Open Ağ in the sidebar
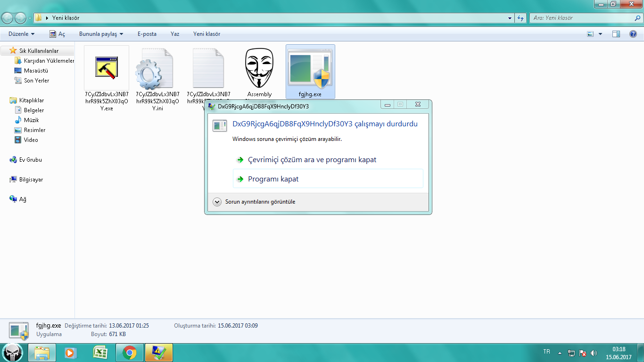The width and height of the screenshot is (644, 362). (18, 199)
